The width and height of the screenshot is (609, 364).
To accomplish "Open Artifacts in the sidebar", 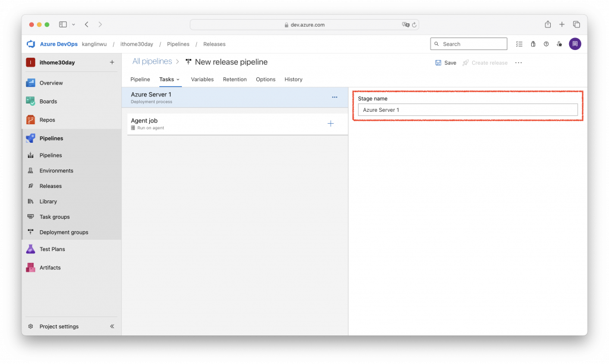I will [x=50, y=268].
